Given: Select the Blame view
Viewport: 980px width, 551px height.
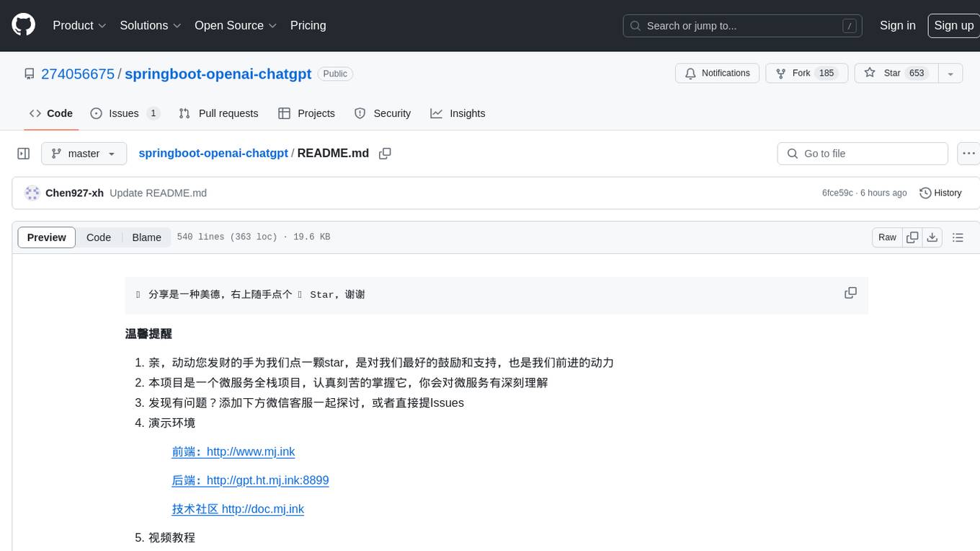Looking at the screenshot, I should pyautogui.click(x=146, y=237).
